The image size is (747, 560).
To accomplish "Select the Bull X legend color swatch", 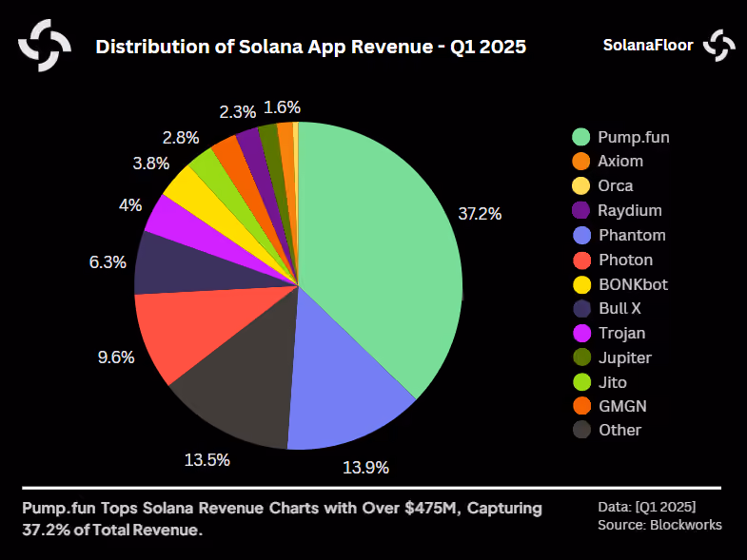I will 581,309.
